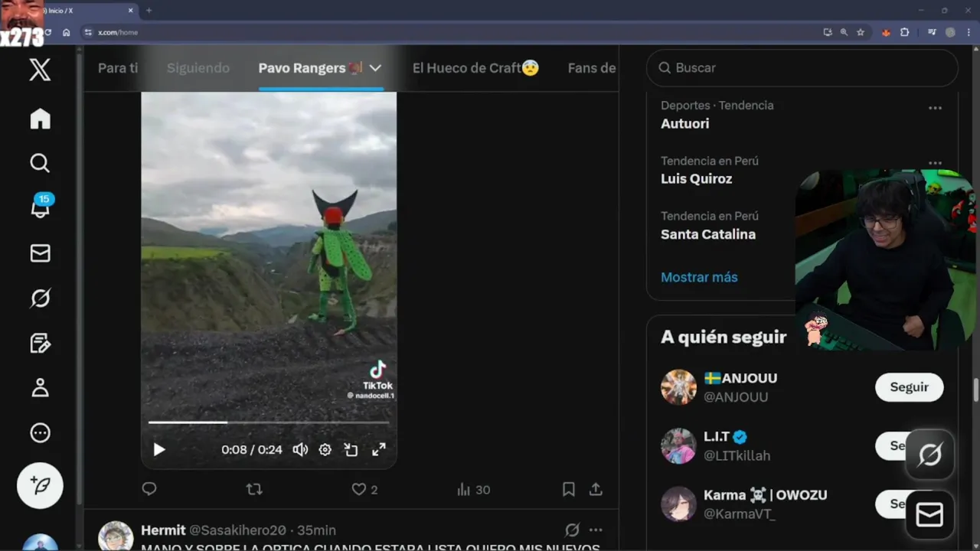Like the post with 2 likes

point(364,489)
